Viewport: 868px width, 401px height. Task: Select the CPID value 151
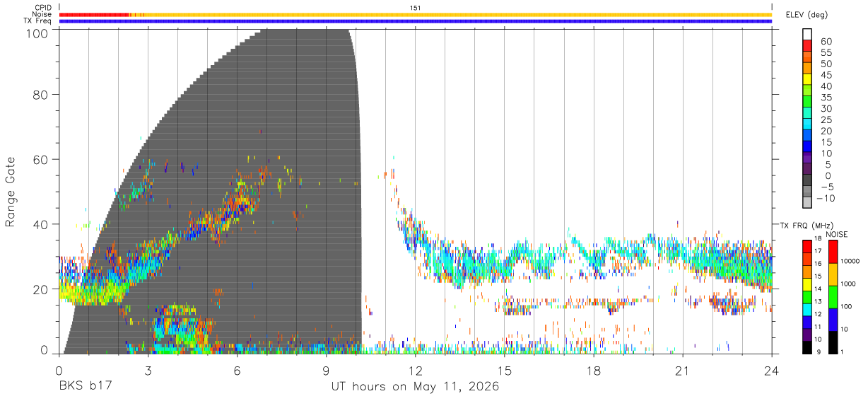pyautogui.click(x=416, y=8)
